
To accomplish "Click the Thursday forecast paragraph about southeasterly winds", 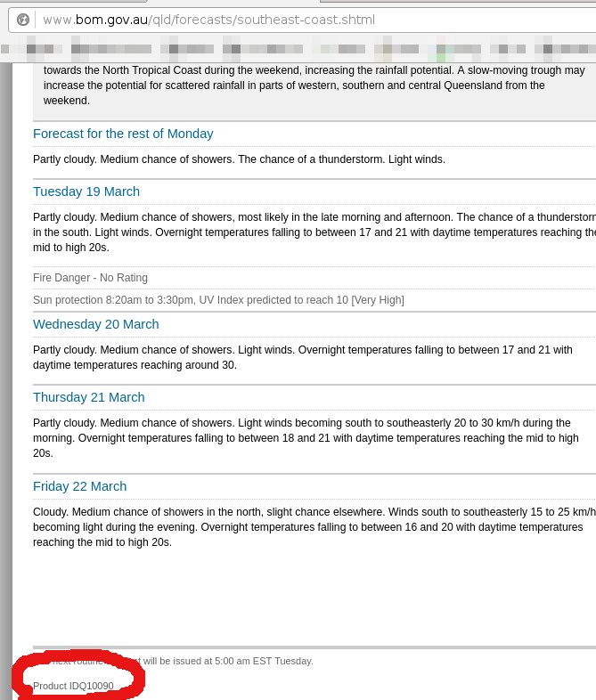I will point(306,438).
